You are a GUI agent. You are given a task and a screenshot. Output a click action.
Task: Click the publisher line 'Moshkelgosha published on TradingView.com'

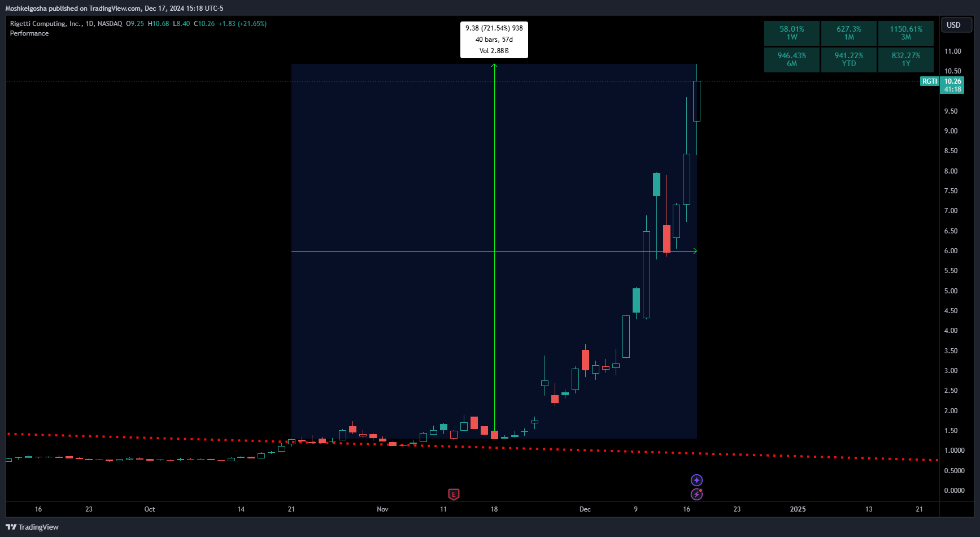click(x=73, y=8)
